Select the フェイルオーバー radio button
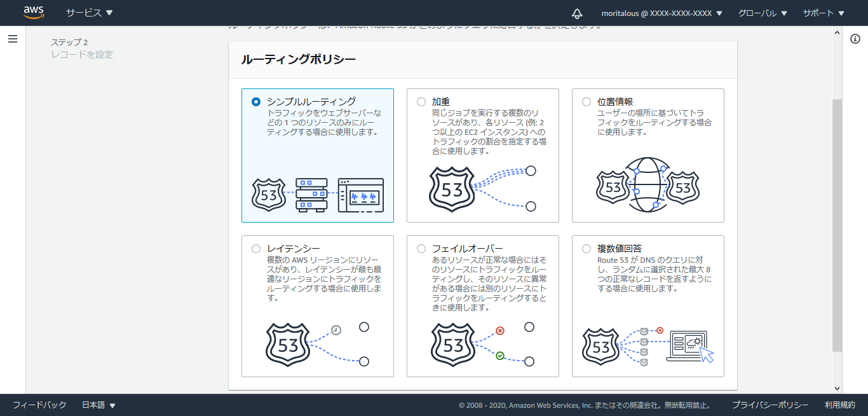Image resolution: width=868 pixels, height=416 pixels. [421, 249]
